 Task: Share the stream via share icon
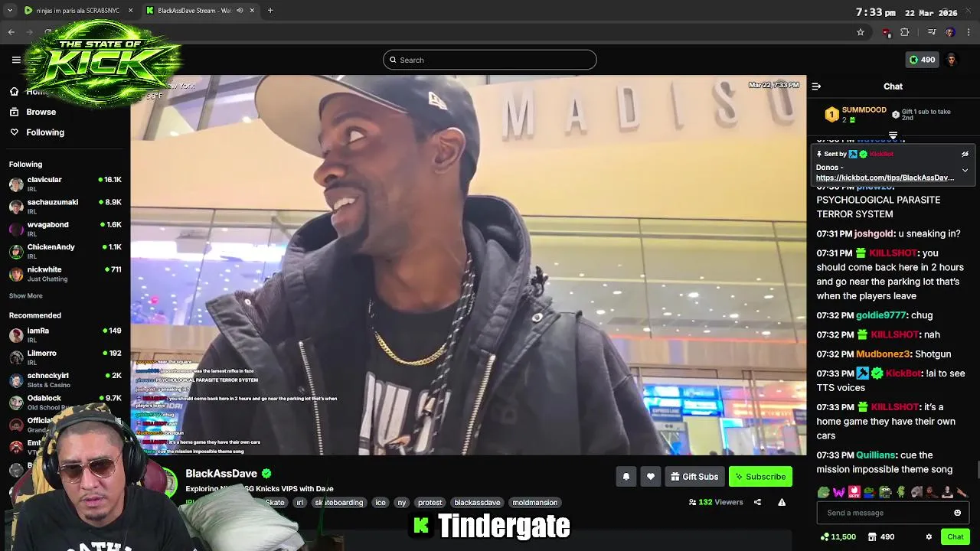click(757, 502)
